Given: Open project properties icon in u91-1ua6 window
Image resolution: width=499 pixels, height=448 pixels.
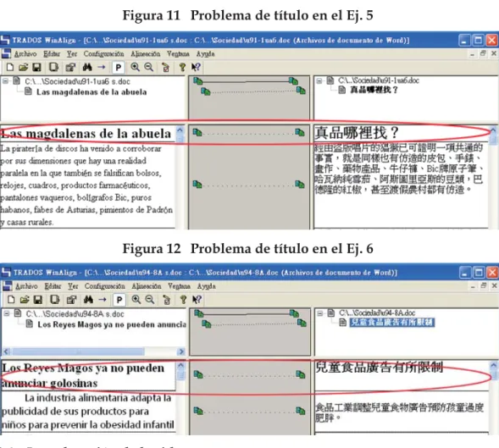Looking at the screenshot, I should click(x=70, y=67).
